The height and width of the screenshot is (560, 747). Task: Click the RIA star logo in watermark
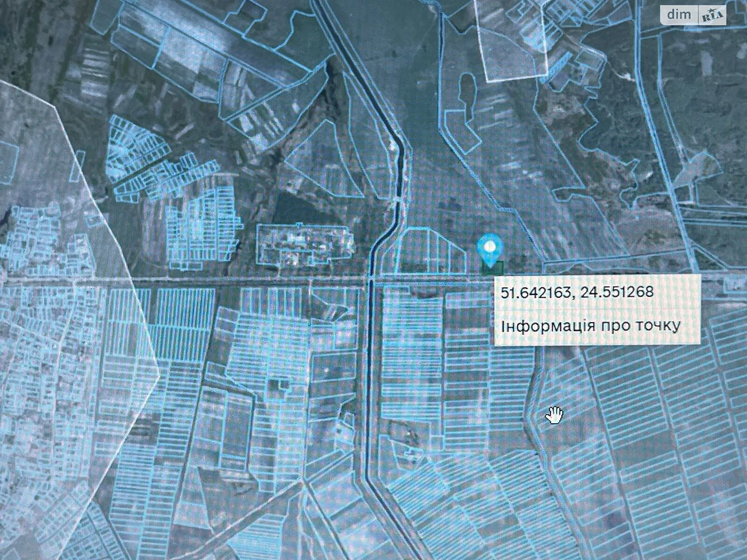712,15
